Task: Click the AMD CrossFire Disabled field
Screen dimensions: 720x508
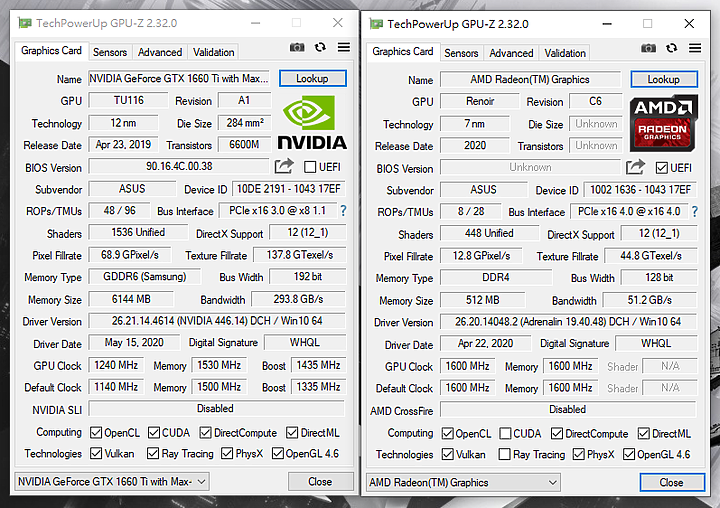Action: pos(568,410)
